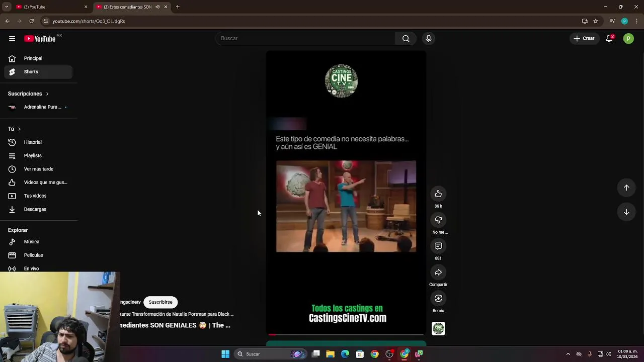Image resolution: width=644 pixels, height=362 pixels.
Task: Open File Explorer from the taskbar
Action: coord(331,354)
